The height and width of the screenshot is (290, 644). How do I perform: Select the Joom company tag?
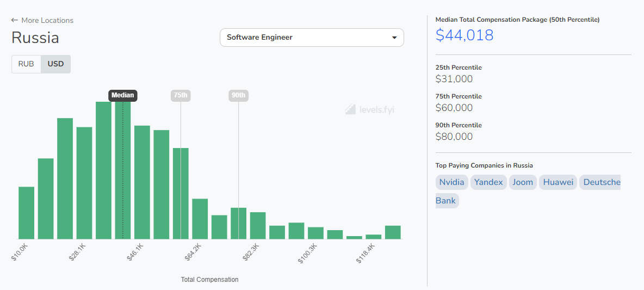(x=523, y=182)
